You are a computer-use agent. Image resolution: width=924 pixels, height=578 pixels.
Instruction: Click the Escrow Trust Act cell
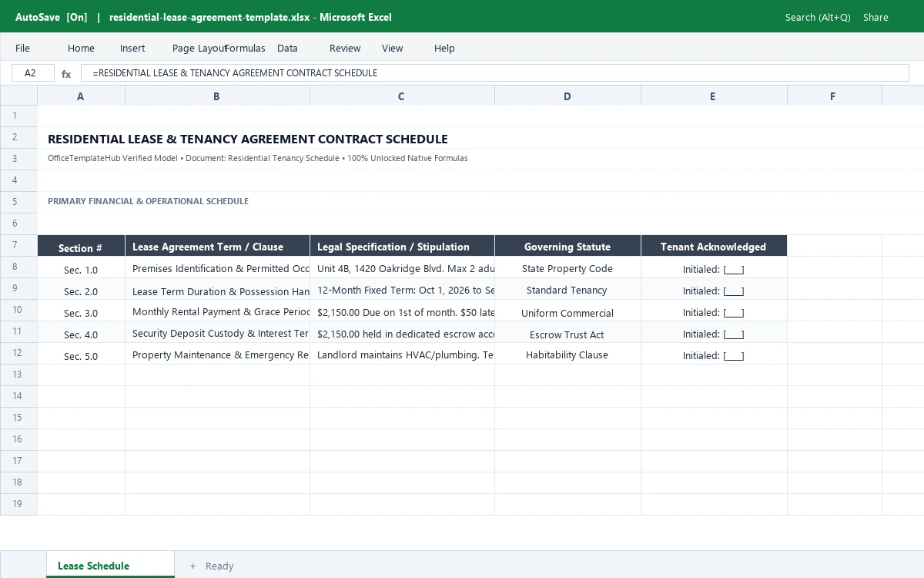(x=567, y=332)
